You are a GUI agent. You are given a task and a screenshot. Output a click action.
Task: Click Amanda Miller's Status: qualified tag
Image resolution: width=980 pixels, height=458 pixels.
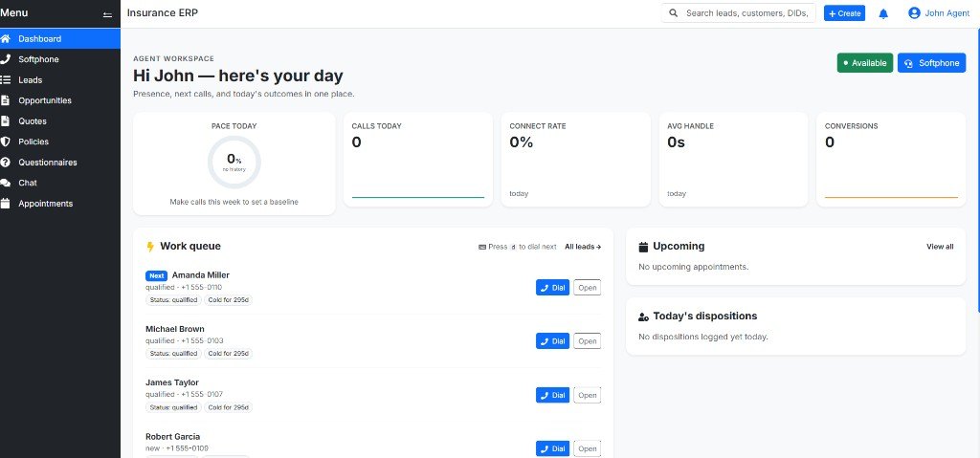[x=174, y=300]
